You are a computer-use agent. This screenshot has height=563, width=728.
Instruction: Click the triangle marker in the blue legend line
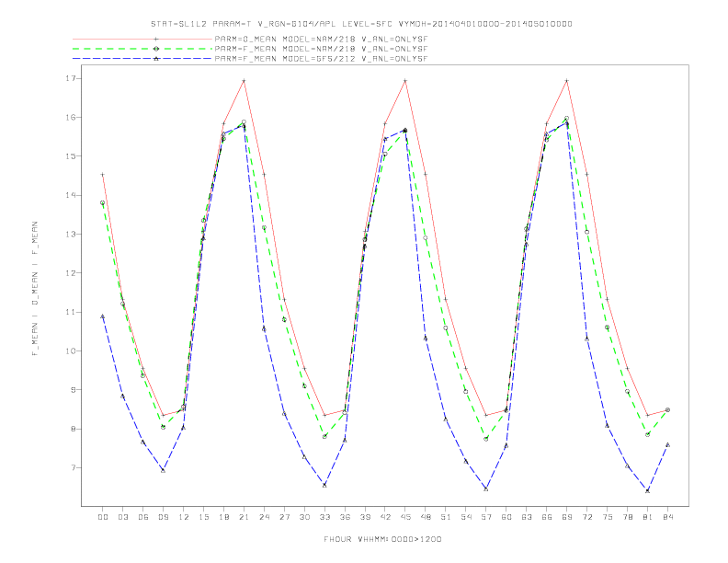click(156, 59)
